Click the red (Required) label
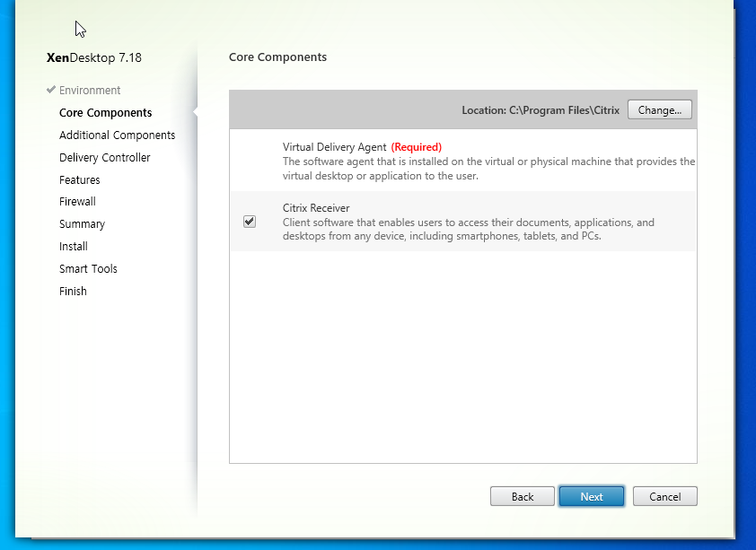 coord(416,147)
